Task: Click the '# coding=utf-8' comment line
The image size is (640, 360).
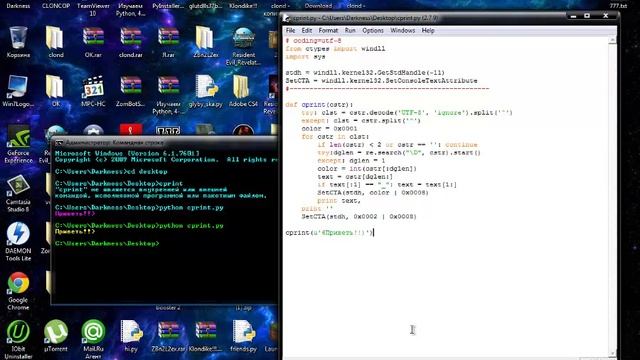Action: point(313,41)
